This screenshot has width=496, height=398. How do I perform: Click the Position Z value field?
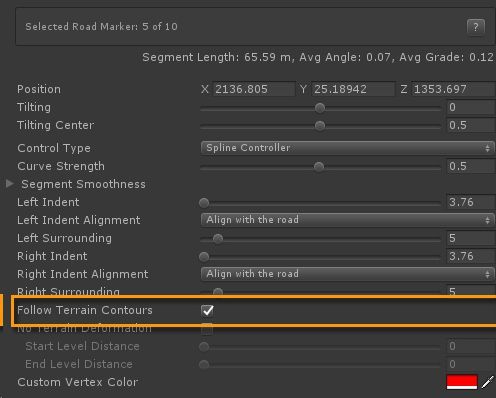(x=453, y=89)
